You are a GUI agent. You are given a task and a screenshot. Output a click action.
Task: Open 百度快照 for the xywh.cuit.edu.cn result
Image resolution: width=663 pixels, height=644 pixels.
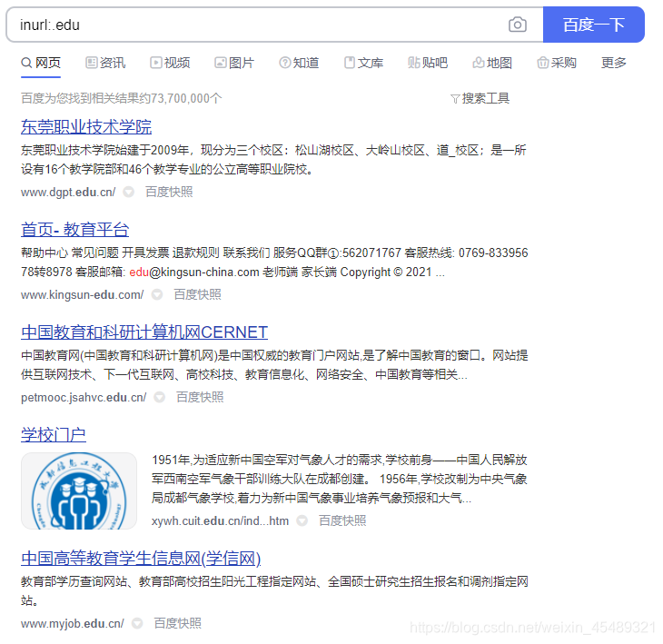click(x=342, y=521)
